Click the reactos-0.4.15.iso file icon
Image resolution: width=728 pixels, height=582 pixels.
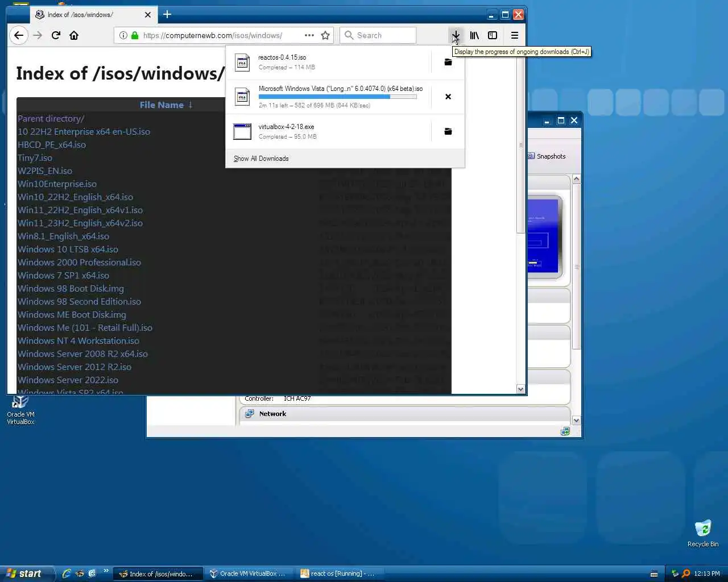point(242,62)
